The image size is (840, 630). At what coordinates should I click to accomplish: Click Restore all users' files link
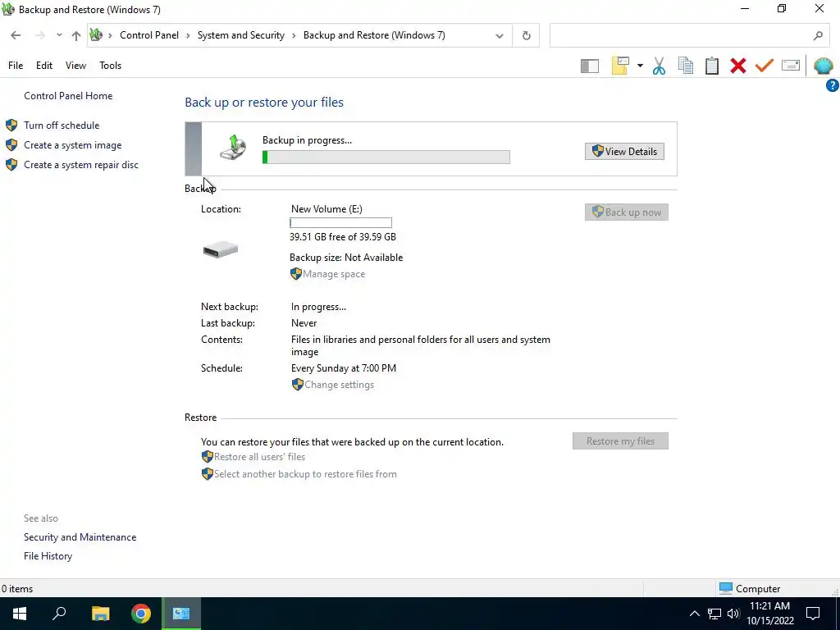(259, 457)
